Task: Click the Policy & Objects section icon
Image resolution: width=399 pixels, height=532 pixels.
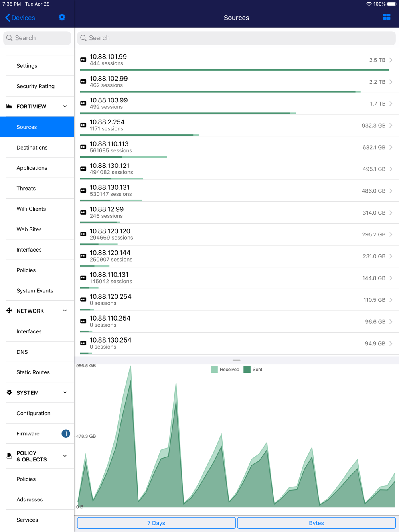Action: [x=9, y=456]
